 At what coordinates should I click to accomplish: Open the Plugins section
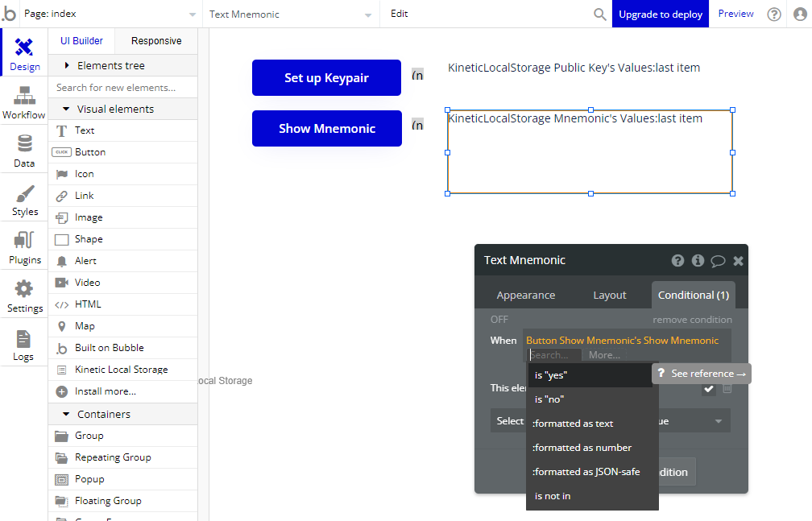24,247
